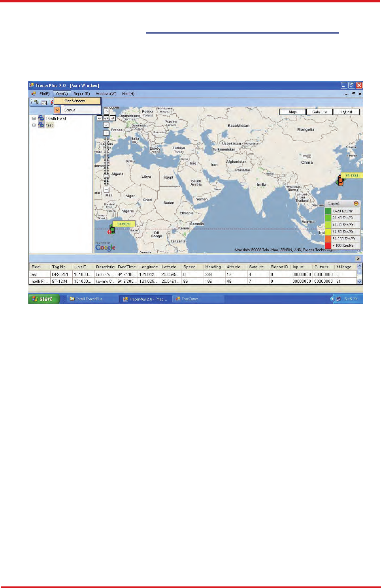The height and width of the screenshot is (588, 381).
Task: Switch map view to Hybrid mode
Action: click(346, 112)
